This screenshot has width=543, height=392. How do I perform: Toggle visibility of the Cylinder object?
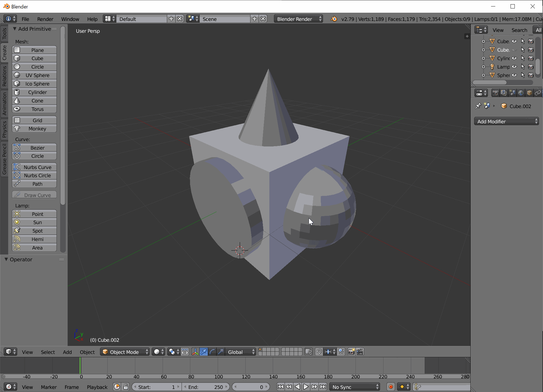pos(514,58)
